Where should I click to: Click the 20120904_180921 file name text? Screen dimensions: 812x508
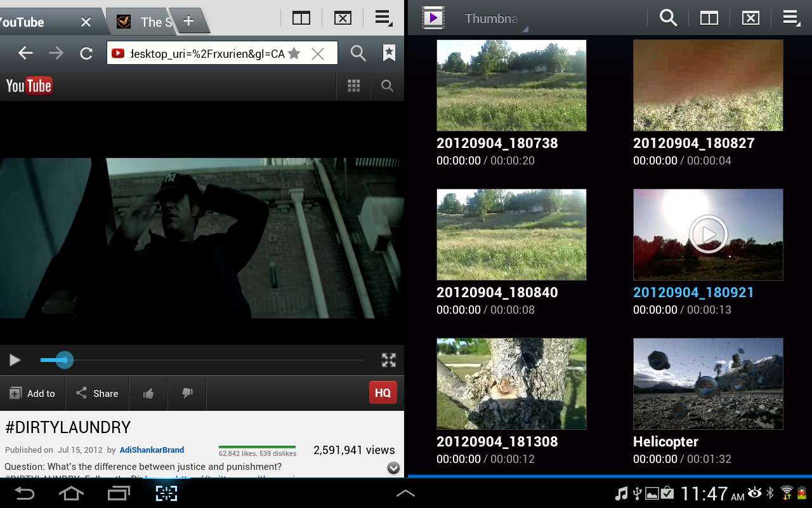click(693, 293)
